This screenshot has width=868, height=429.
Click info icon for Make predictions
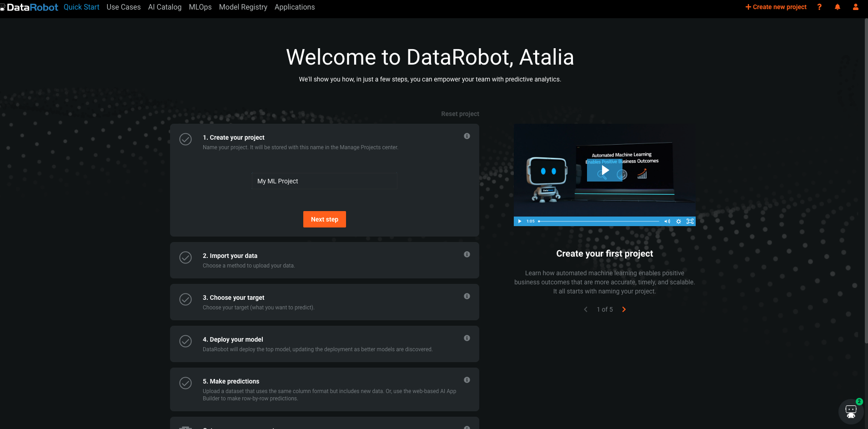[x=467, y=380]
